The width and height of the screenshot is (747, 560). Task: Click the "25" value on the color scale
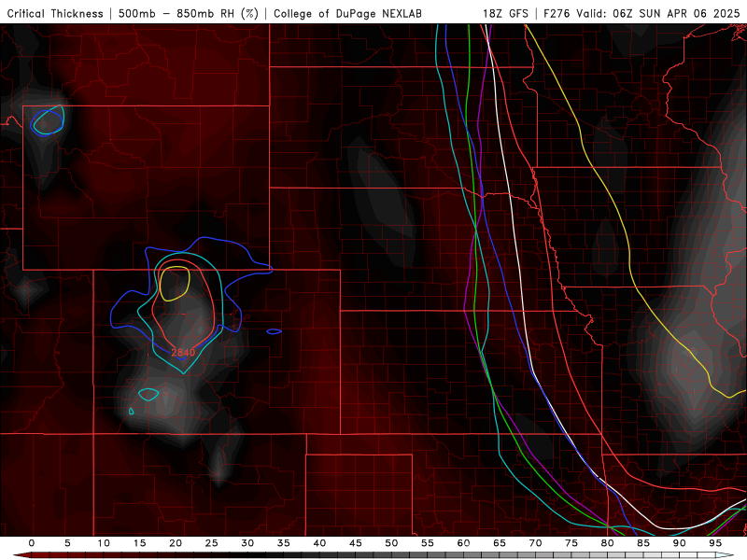(x=212, y=543)
